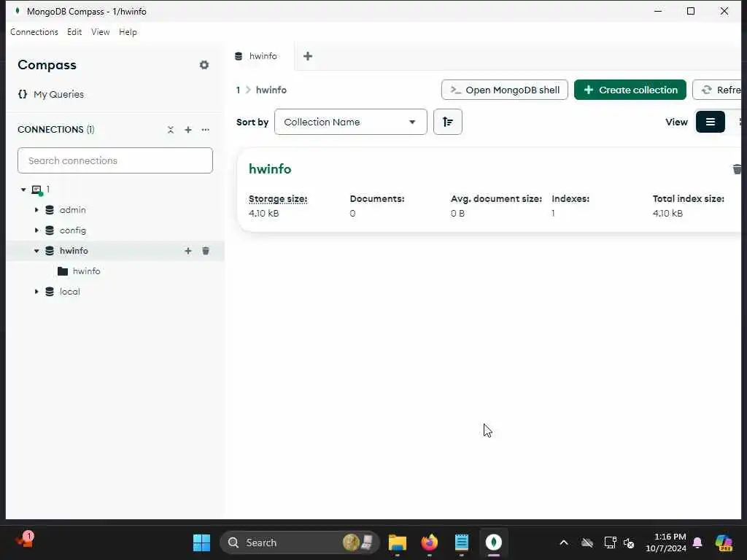Toggle sort order direction icon
This screenshot has height=560, width=747.
[448, 122]
